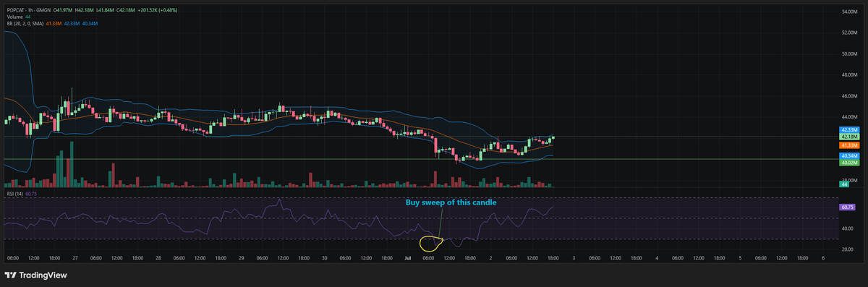Click the 29 date label on the time axis
This screenshot has width=868, height=287.
[x=241, y=257]
